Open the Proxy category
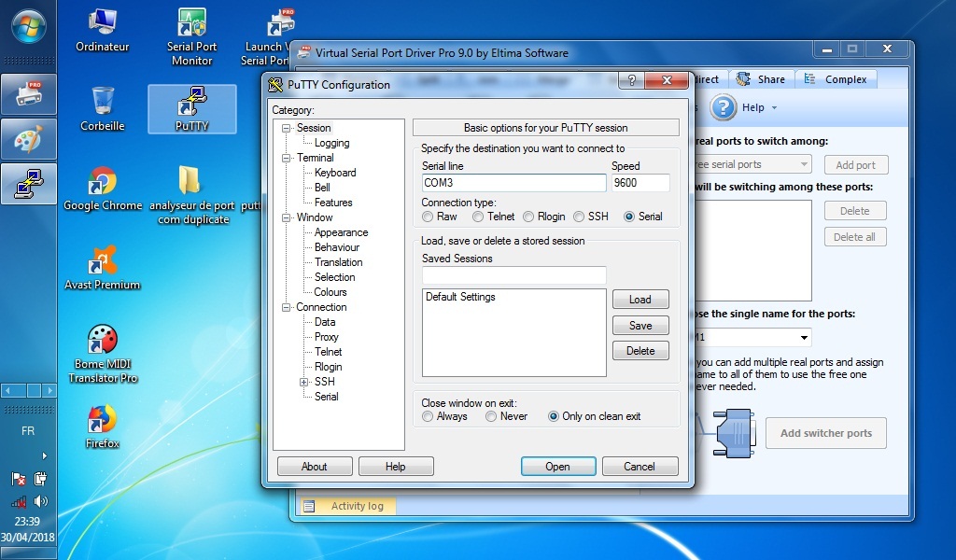The width and height of the screenshot is (956, 560). click(x=326, y=337)
